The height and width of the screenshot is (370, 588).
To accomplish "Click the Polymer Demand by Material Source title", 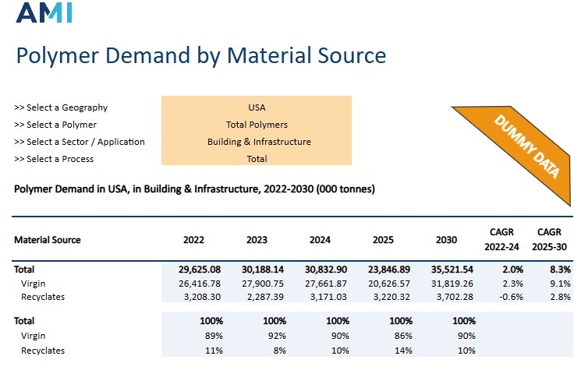I will pyautogui.click(x=201, y=55).
